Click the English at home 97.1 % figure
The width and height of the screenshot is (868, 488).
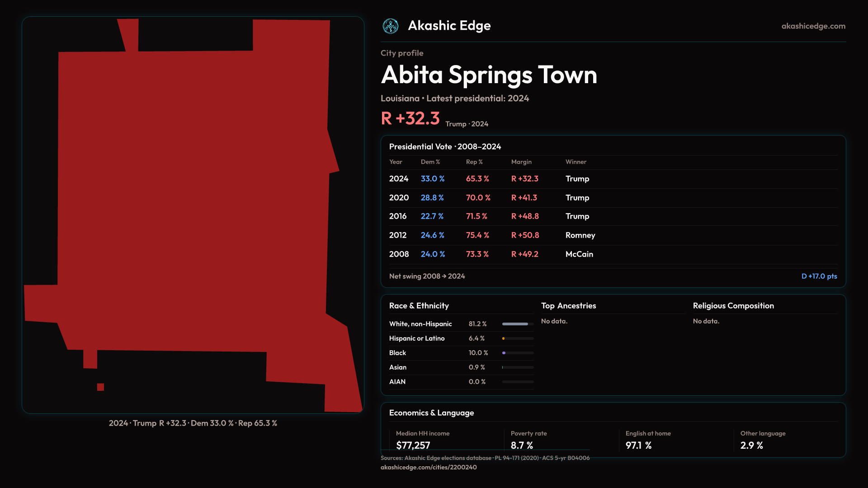tap(638, 446)
